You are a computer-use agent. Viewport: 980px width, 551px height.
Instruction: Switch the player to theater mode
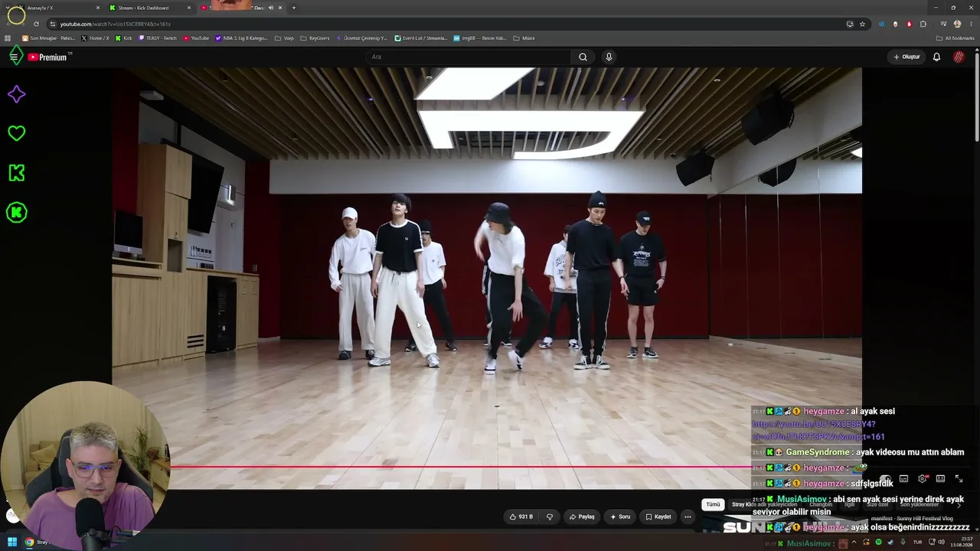(x=940, y=479)
